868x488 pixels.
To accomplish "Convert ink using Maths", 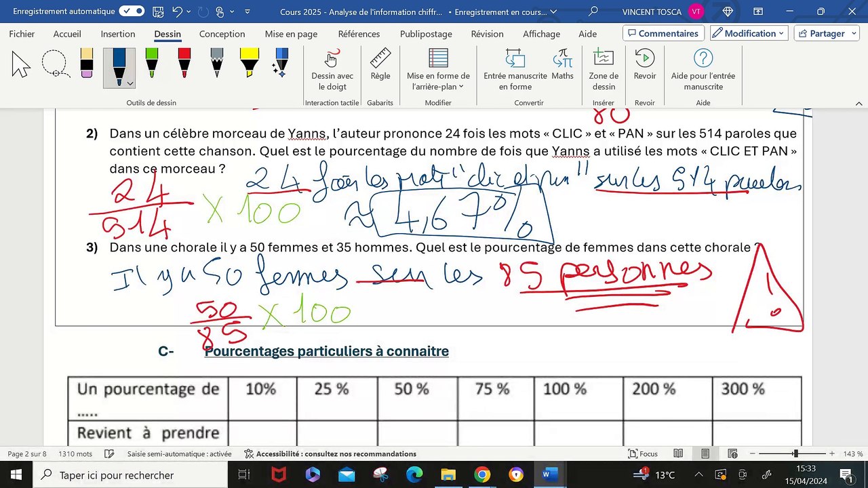I will tap(563, 65).
